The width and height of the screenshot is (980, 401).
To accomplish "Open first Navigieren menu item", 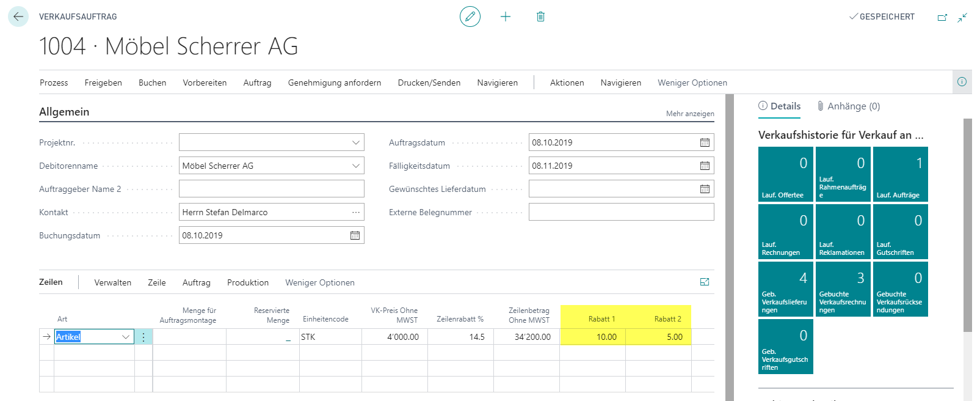I will click(x=497, y=83).
